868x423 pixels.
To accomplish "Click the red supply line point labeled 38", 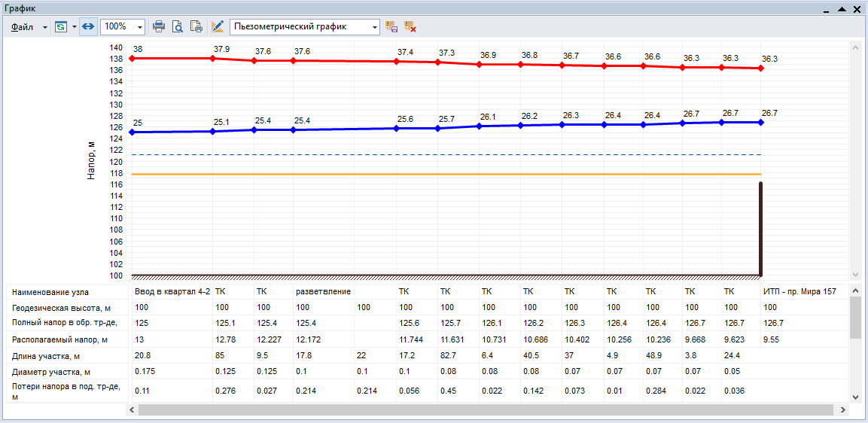I will point(132,58).
